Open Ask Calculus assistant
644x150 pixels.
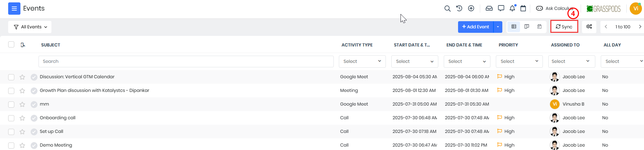tap(554, 8)
